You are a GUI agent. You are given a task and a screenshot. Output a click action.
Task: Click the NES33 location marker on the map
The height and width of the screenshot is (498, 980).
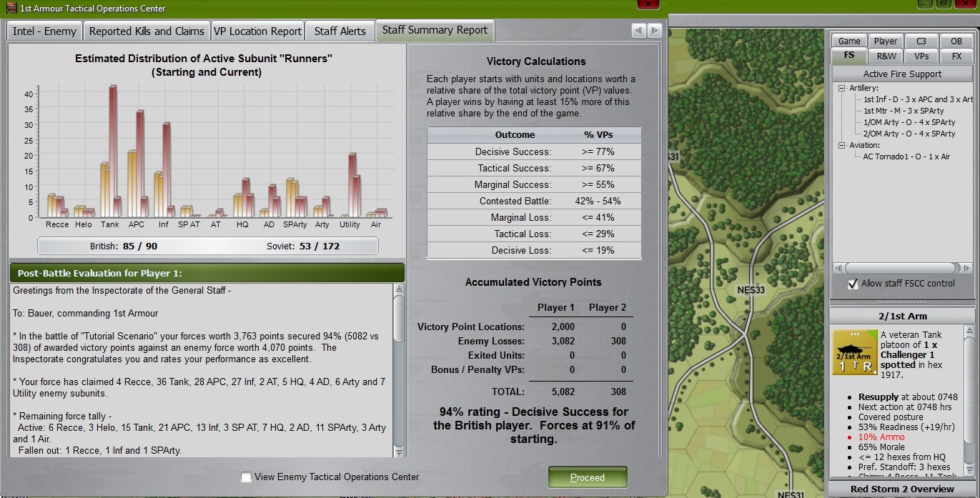point(751,291)
